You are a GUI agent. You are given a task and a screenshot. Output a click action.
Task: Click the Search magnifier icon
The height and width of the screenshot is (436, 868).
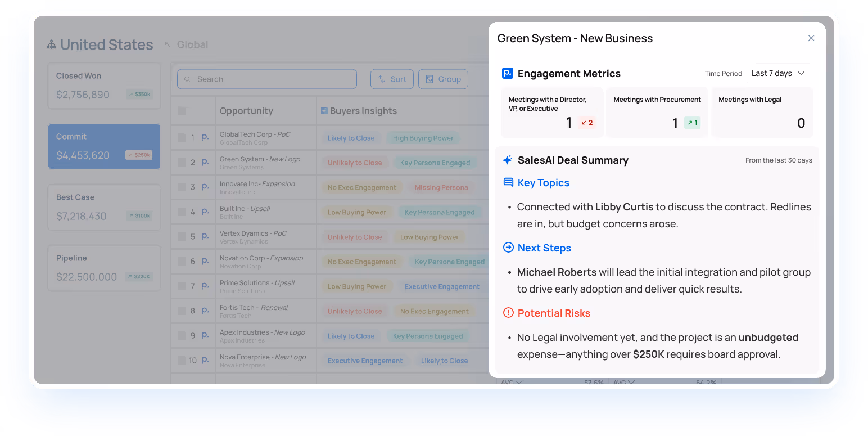[x=187, y=79]
